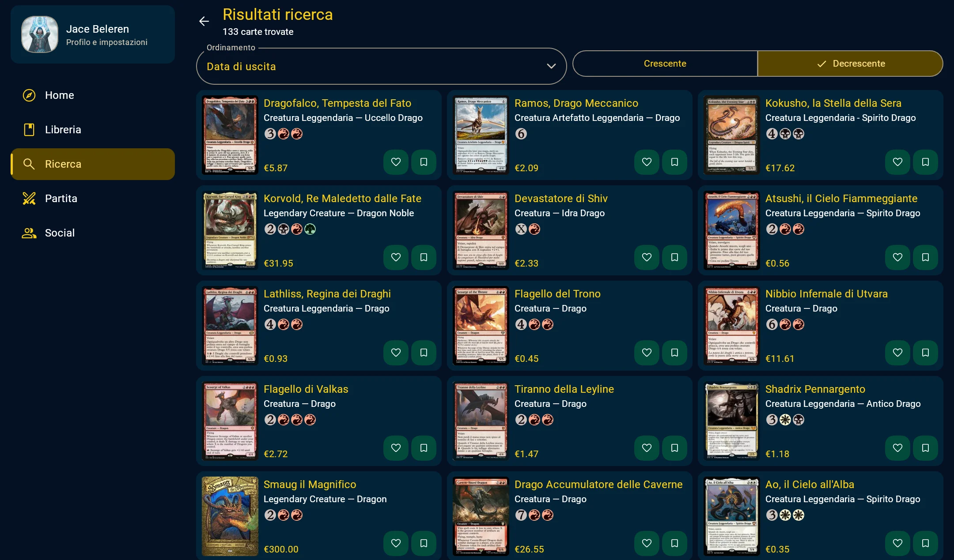Image resolution: width=954 pixels, height=560 pixels.
Task: Favorite Atsushi, il Cielo Fiammeggiante
Action: tap(897, 257)
